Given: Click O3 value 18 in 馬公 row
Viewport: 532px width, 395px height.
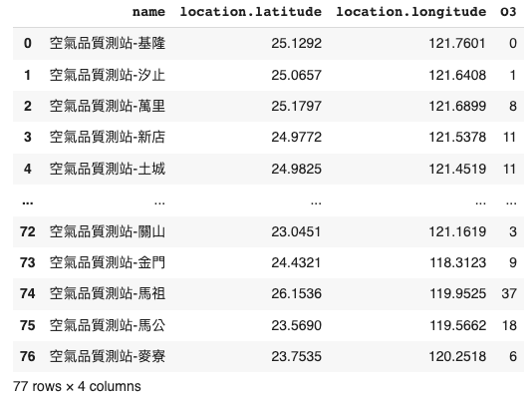Looking at the screenshot, I should (x=509, y=325).
